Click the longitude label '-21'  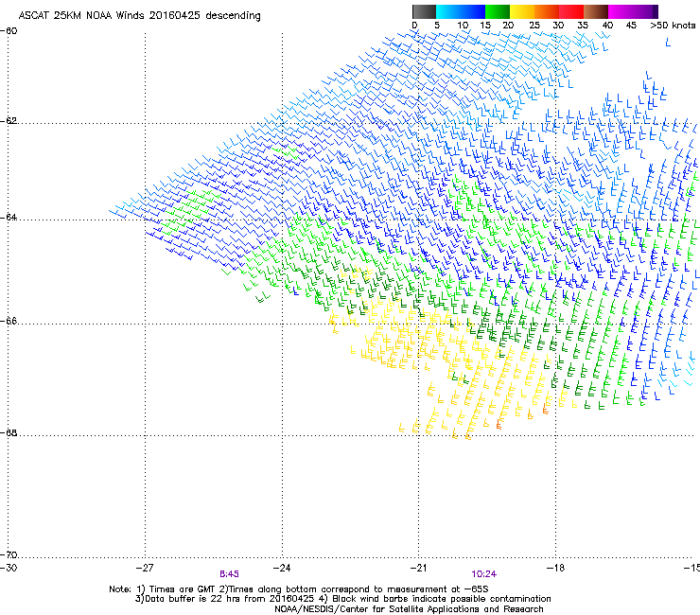point(419,568)
